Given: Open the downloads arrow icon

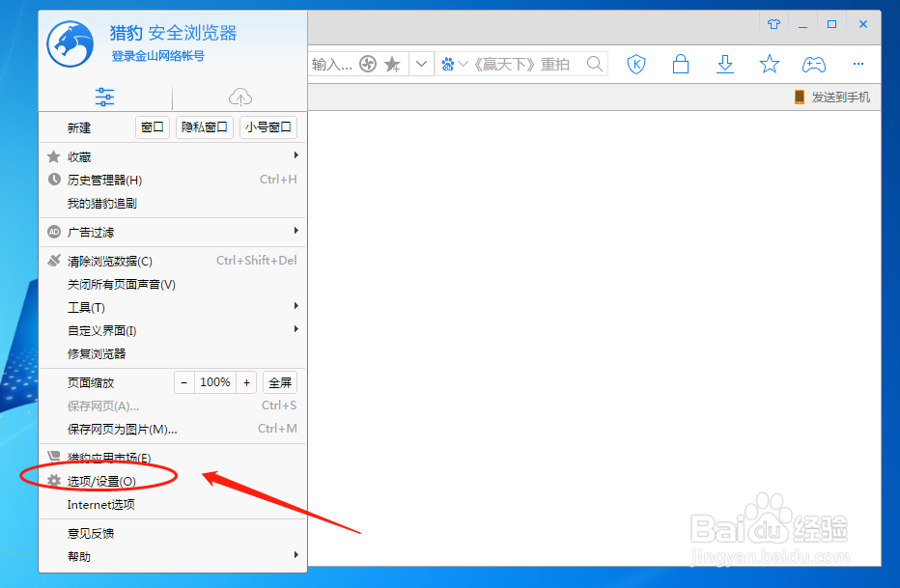Looking at the screenshot, I should pos(725,64).
